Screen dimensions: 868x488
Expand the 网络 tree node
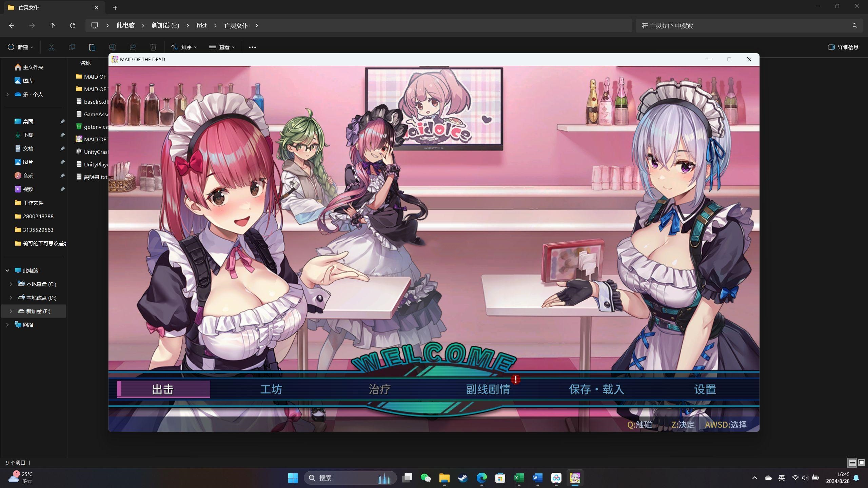[7, 325]
